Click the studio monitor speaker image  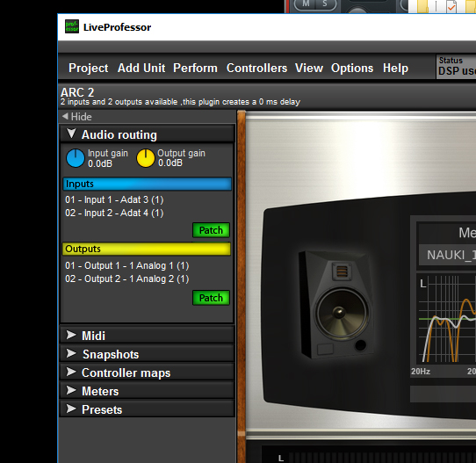coord(337,305)
